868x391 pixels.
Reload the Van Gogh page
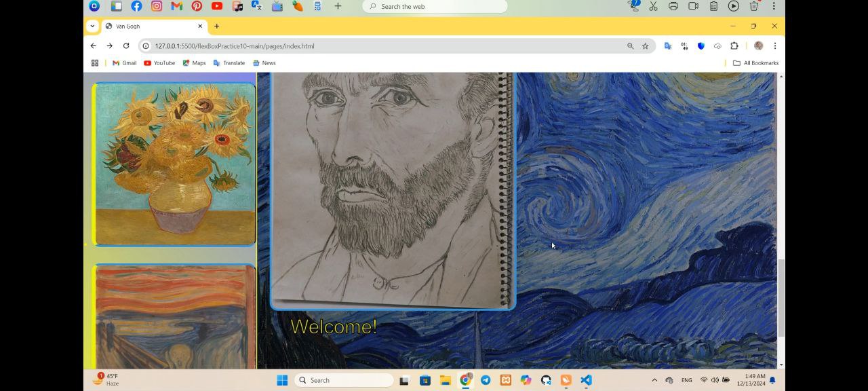[126, 46]
